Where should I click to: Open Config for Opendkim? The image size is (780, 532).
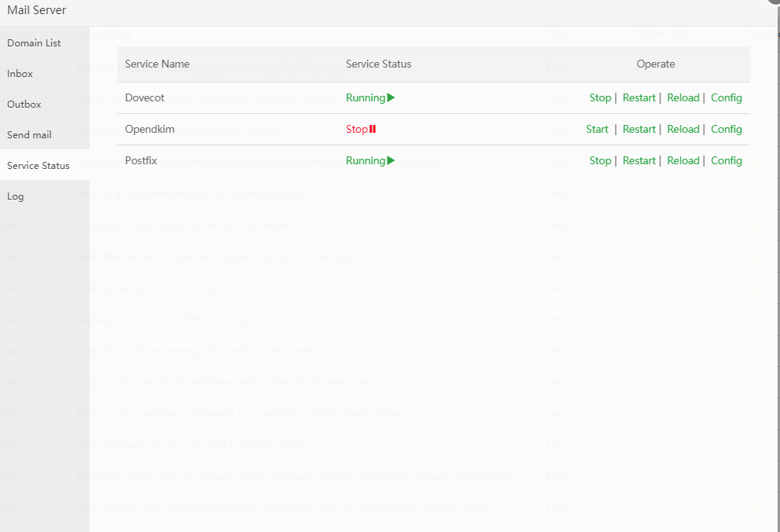(x=726, y=130)
